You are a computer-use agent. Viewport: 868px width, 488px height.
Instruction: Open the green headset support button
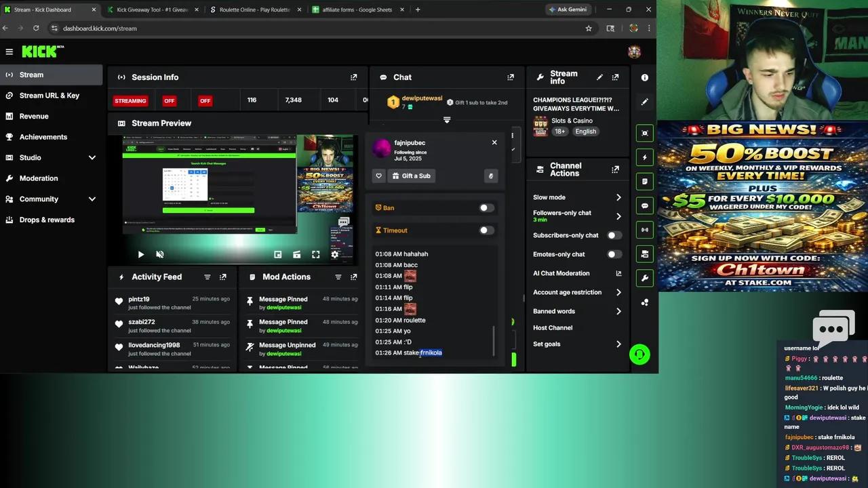[639, 354]
